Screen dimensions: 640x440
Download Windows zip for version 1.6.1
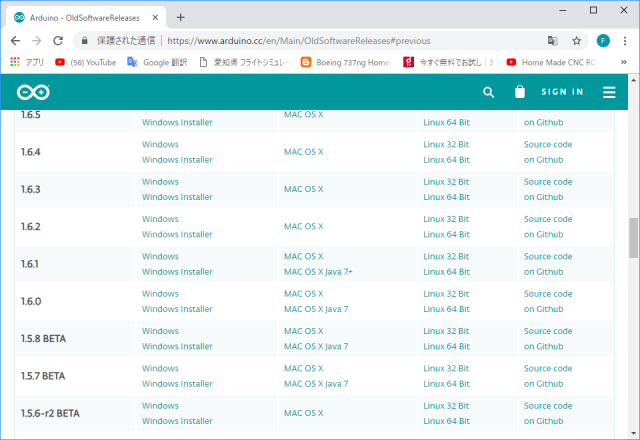click(x=160, y=257)
